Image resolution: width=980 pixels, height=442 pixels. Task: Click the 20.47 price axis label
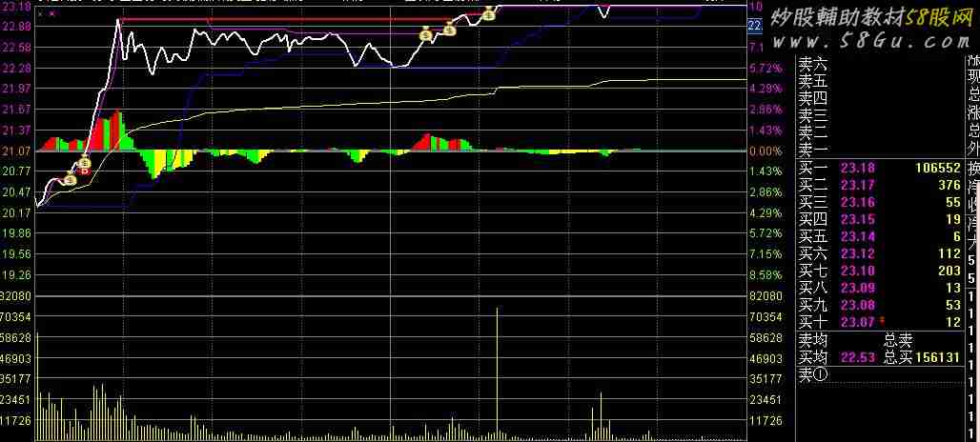coord(17,191)
